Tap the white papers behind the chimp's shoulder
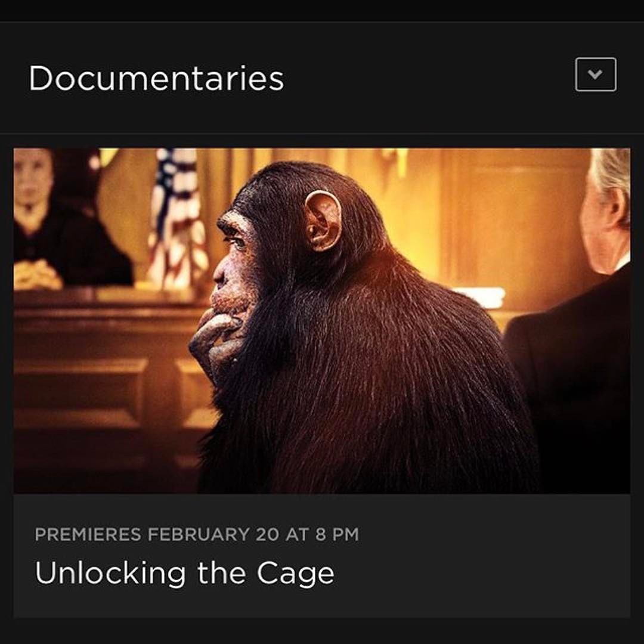The height and width of the screenshot is (644, 644). click(481, 296)
